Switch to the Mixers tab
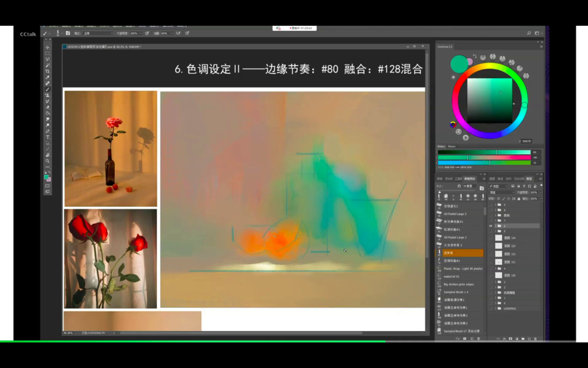Screen dimensions: 588x368 [451, 147]
